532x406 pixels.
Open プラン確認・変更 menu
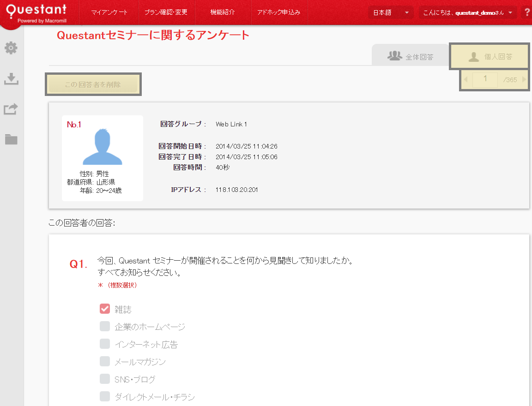coord(166,12)
